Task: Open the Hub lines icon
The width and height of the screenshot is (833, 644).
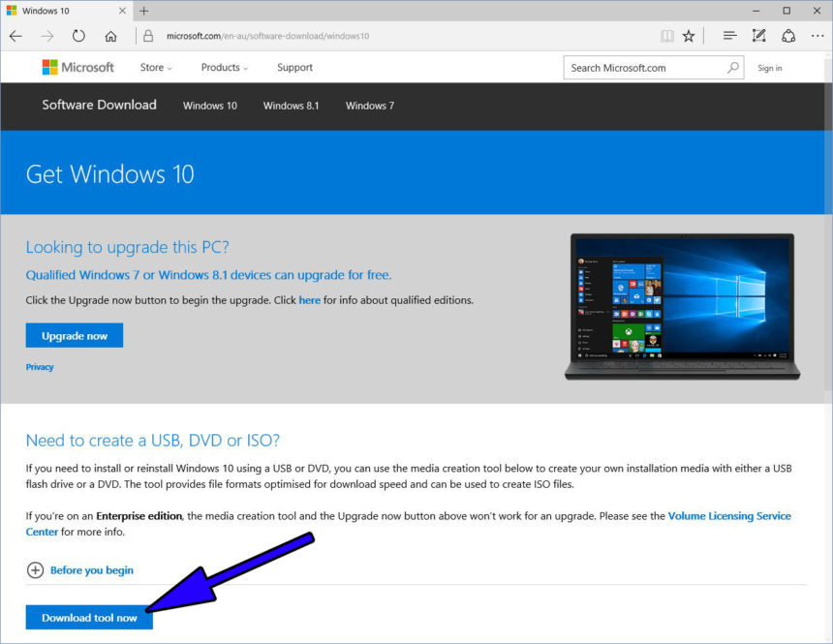Action: click(730, 36)
